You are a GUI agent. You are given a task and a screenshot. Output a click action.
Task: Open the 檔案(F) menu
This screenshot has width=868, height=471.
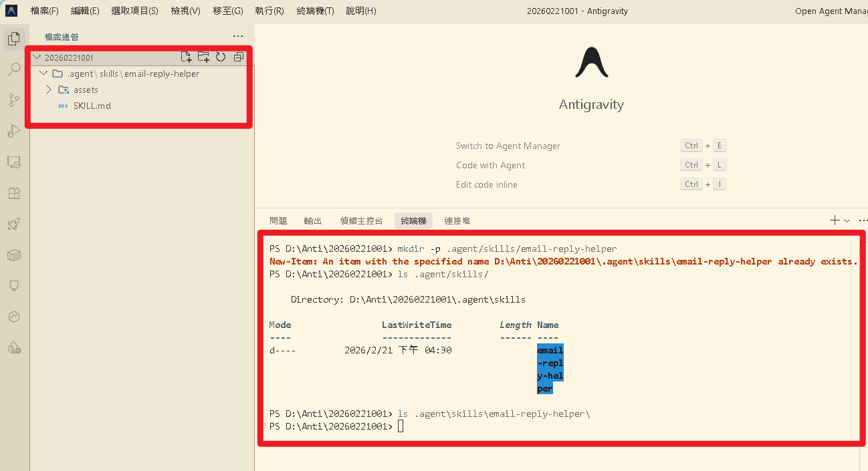pos(45,11)
